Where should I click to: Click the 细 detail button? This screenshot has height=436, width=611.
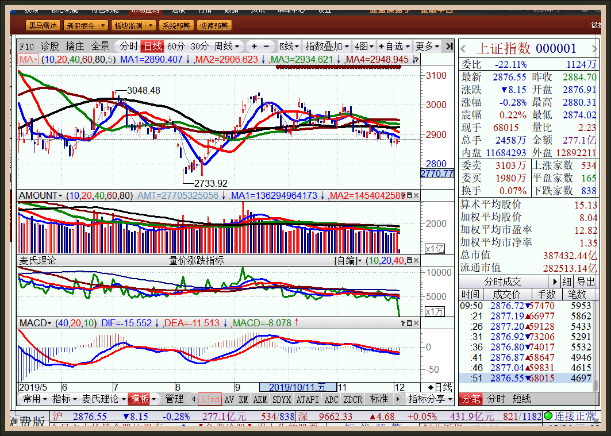(x=567, y=281)
